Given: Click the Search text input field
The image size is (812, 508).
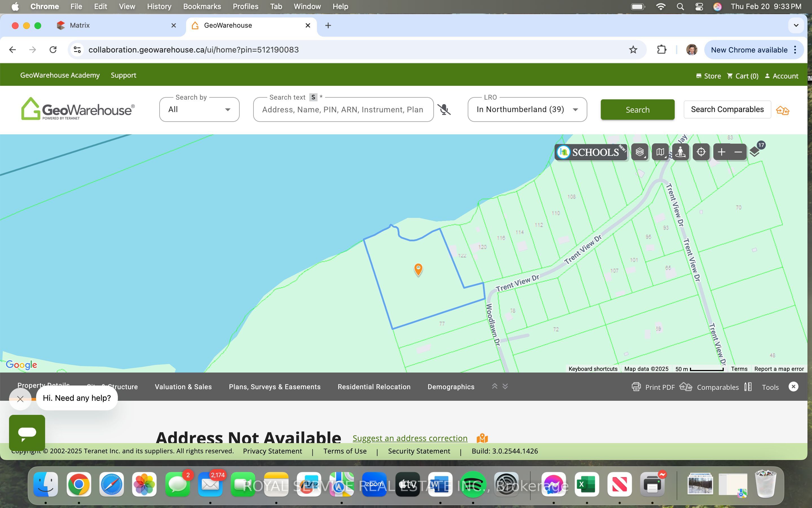Looking at the screenshot, I should pyautogui.click(x=343, y=110).
